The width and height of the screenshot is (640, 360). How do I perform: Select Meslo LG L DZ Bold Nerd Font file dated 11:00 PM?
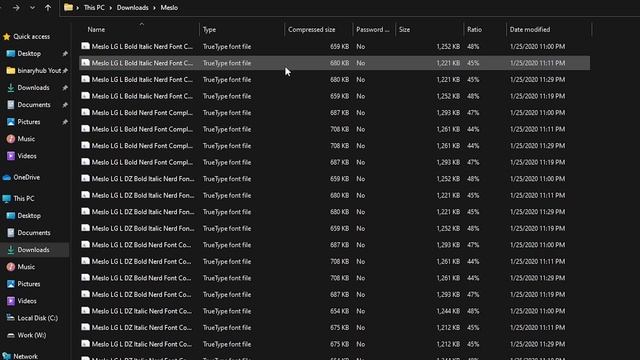(334, 245)
